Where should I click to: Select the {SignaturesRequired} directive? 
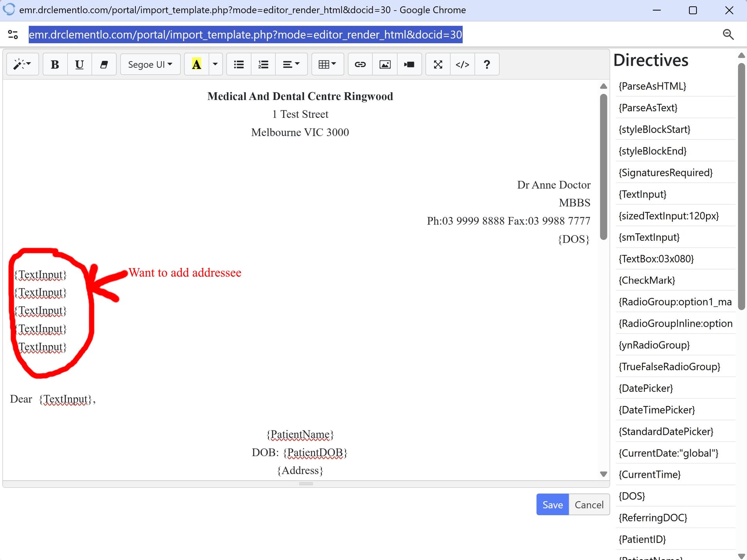coord(675,172)
